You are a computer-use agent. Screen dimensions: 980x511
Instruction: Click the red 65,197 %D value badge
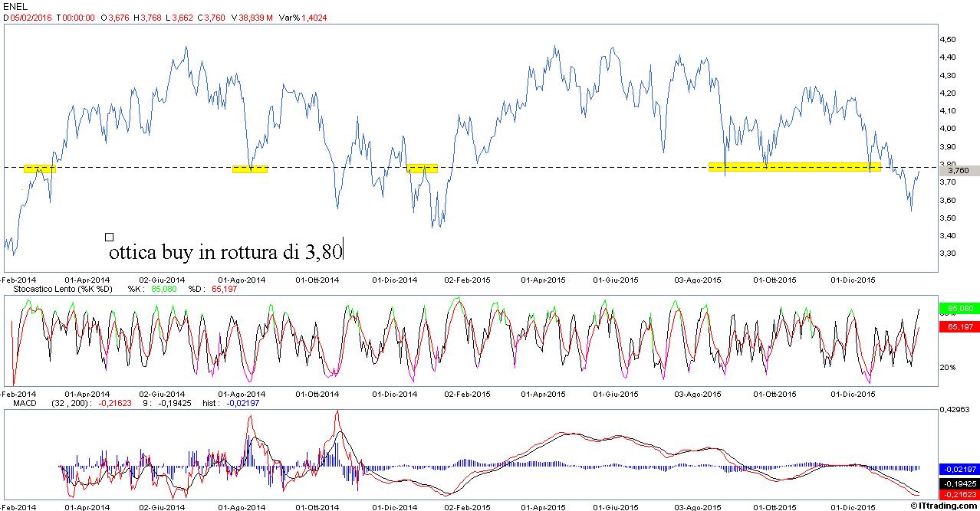(959, 327)
